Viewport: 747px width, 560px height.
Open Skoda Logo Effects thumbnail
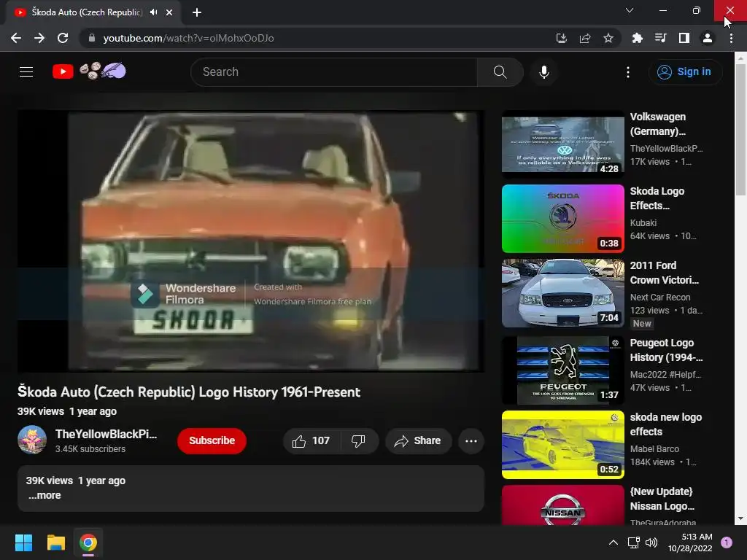tap(562, 219)
